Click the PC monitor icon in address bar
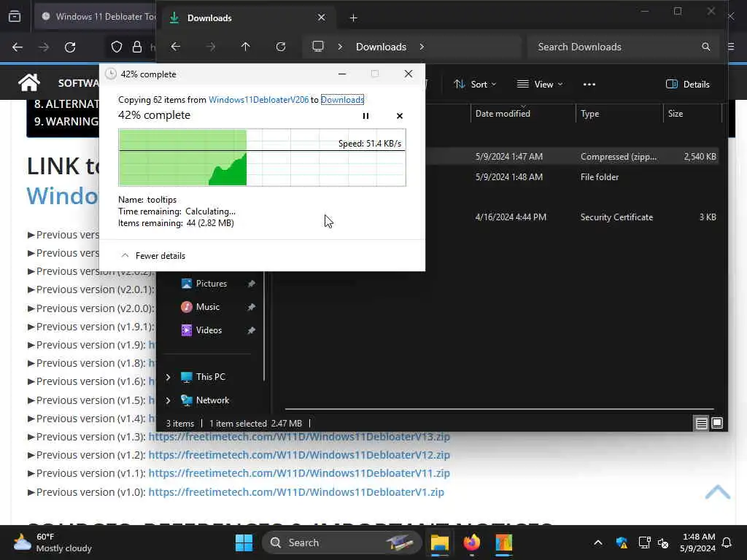The image size is (747, 560). [x=318, y=46]
